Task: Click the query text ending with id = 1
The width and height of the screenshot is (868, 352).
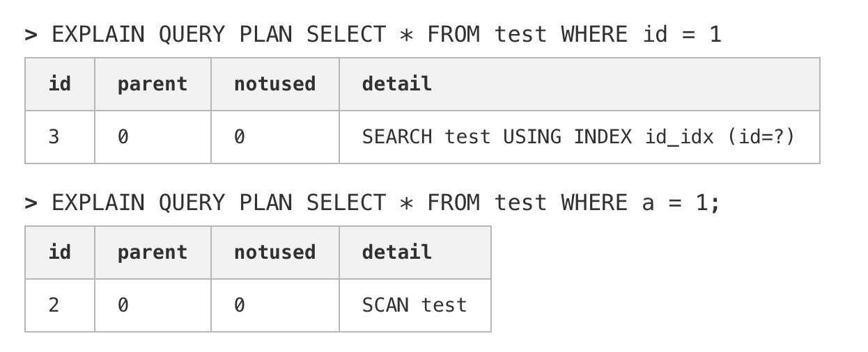Action: (387, 34)
